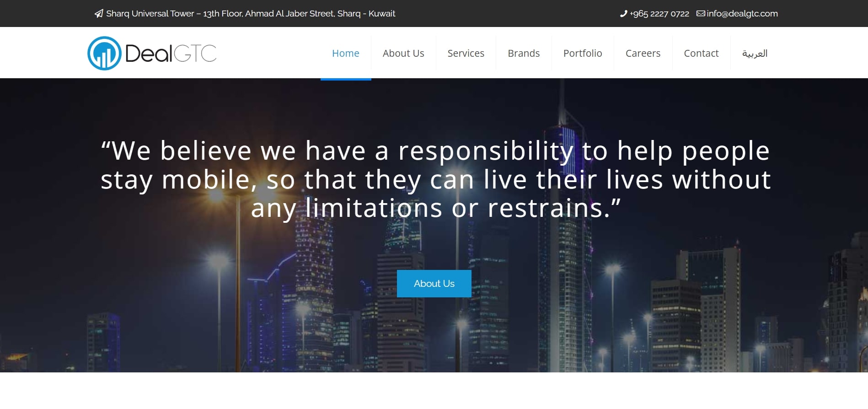Image resolution: width=868 pixels, height=409 pixels.
Task: Navigate to the Brands page
Action: (x=524, y=54)
